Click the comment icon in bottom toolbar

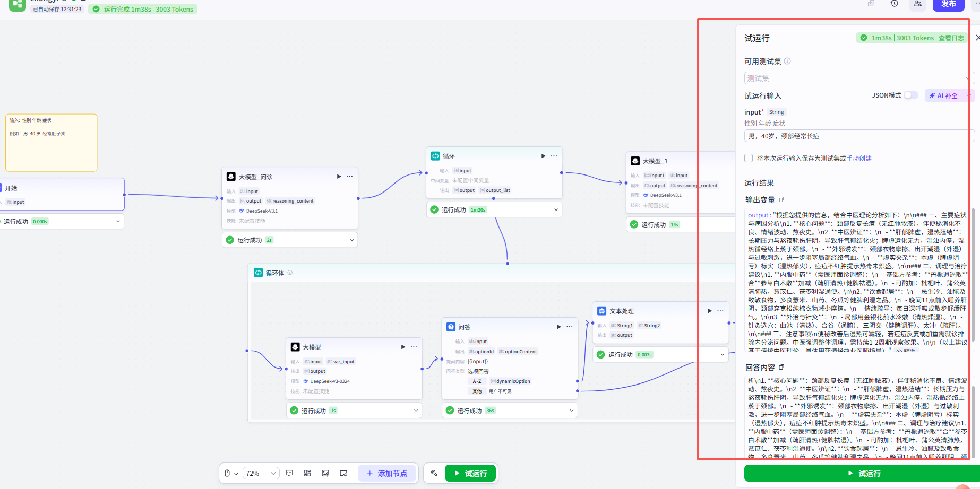tap(289, 473)
